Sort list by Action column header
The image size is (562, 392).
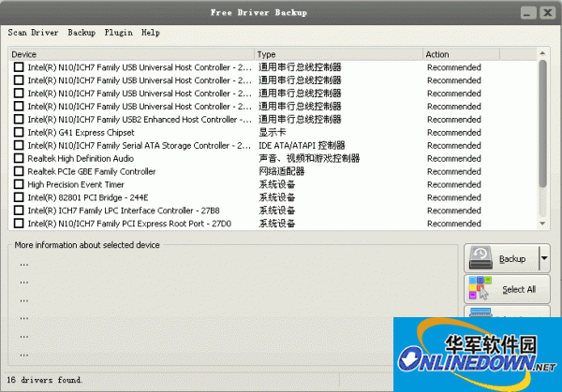click(462, 54)
